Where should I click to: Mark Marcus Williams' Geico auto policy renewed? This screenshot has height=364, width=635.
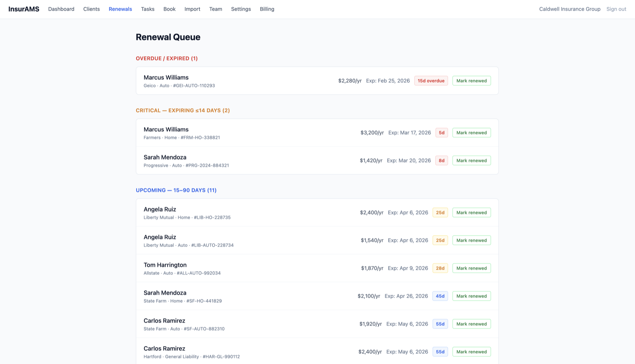click(471, 80)
